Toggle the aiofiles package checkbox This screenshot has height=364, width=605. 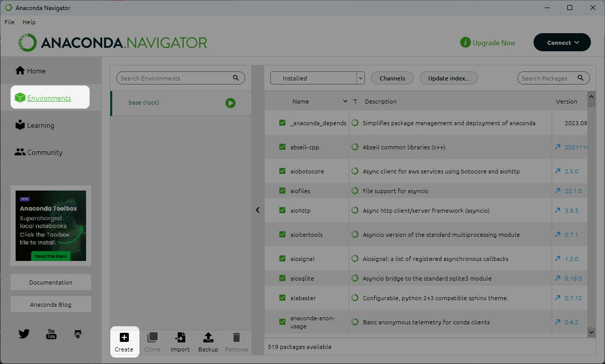click(x=282, y=191)
